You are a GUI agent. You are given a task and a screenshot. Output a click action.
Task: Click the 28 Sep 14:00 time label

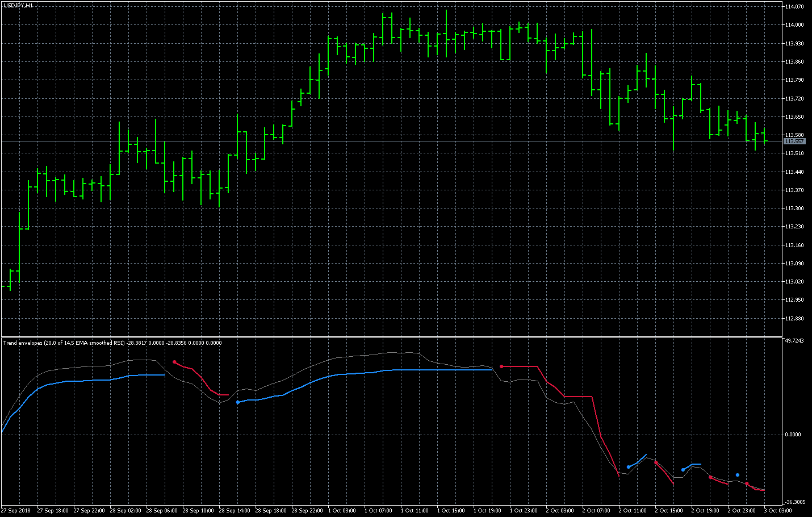(235, 511)
